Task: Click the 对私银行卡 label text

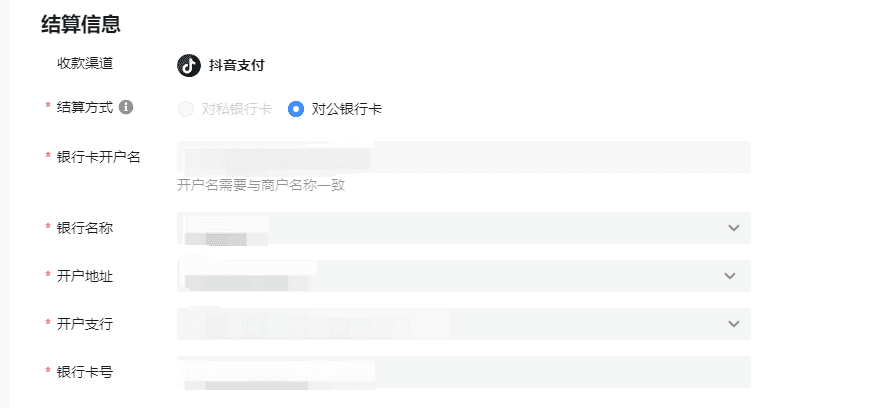Action: click(236, 109)
